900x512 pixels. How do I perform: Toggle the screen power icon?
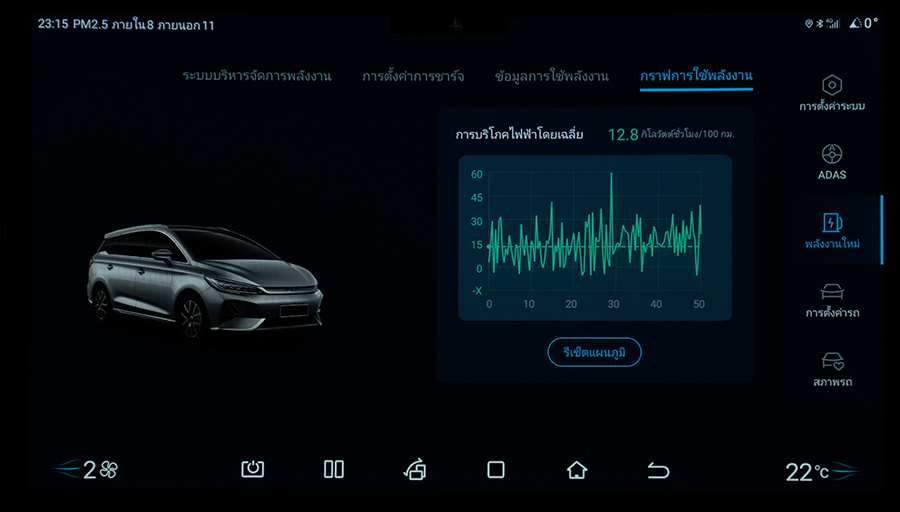253,470
